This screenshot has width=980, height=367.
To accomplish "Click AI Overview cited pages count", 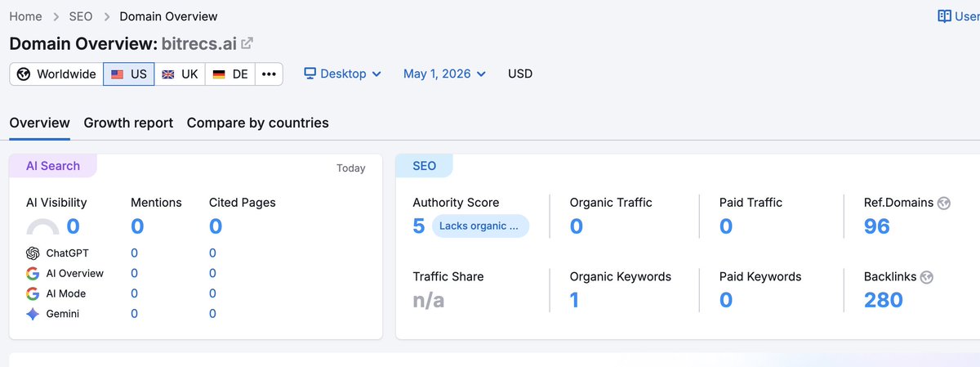I will 212,273.
